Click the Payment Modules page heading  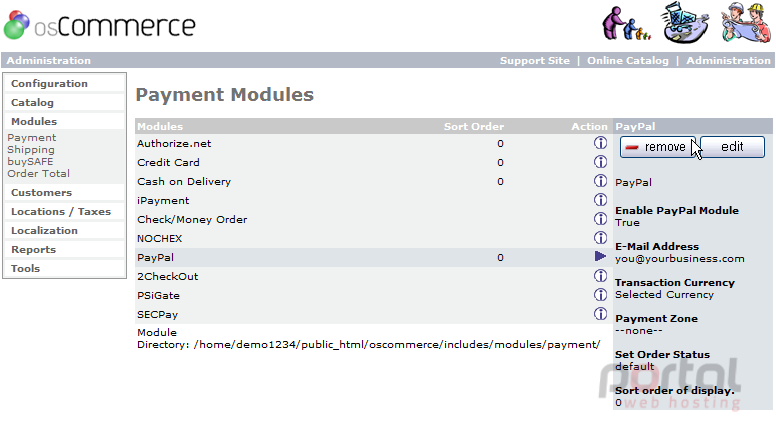pos(225,94)
